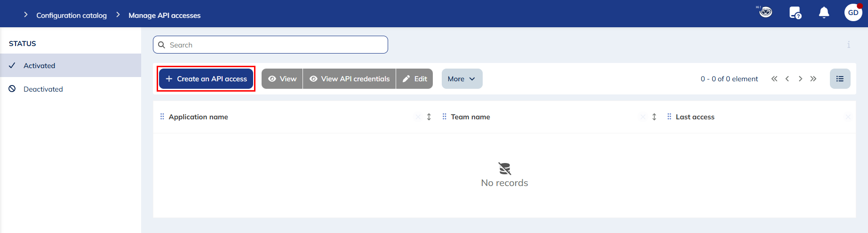Toggle the list view layout button
868x233 pixels.
click(x=840, y=79)
